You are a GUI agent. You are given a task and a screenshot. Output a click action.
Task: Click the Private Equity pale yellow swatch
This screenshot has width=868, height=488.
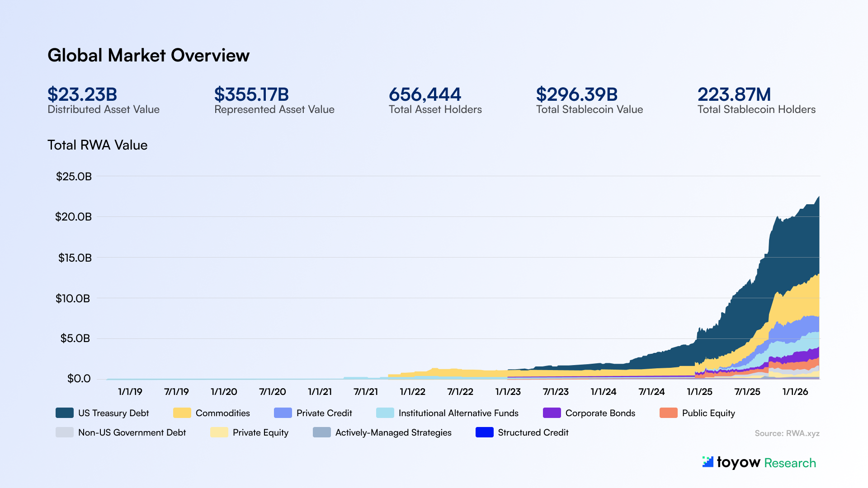click(x=219, y=432)
